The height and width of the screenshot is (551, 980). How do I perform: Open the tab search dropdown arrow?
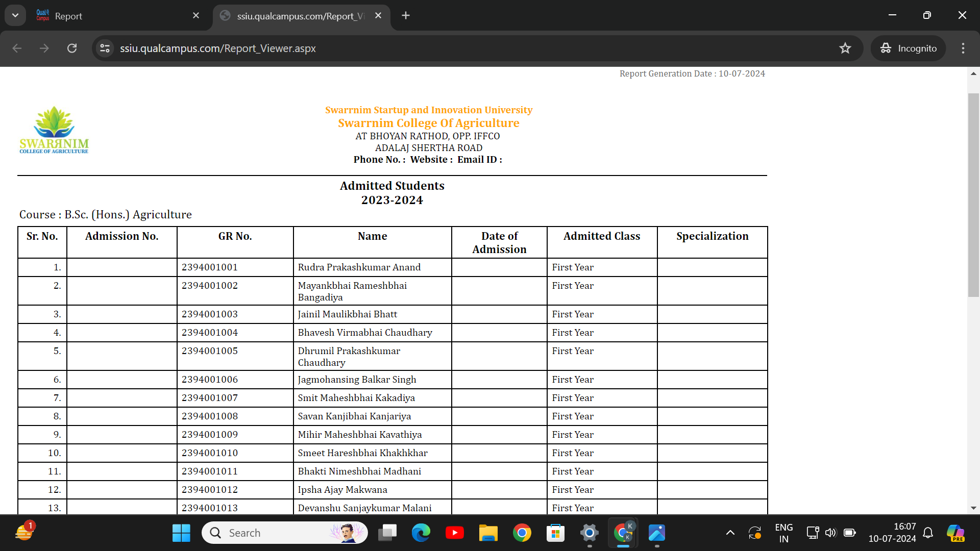click(15, 15)
